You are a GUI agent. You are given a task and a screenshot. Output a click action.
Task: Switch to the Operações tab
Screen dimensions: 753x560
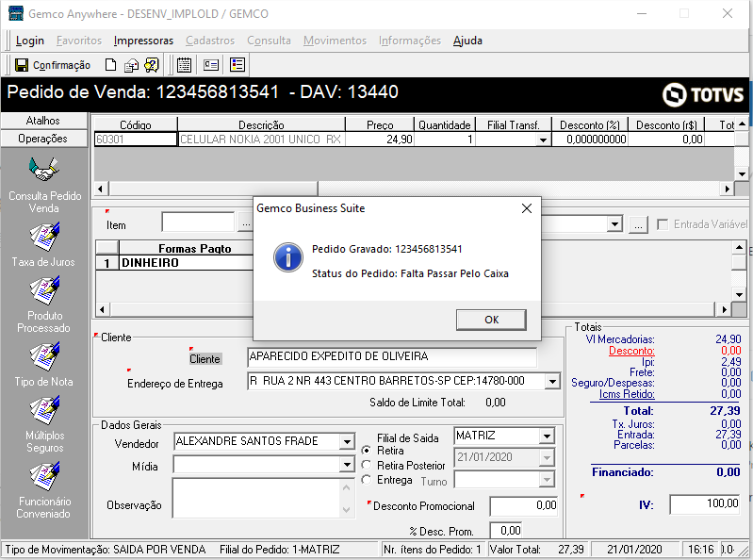43,139
